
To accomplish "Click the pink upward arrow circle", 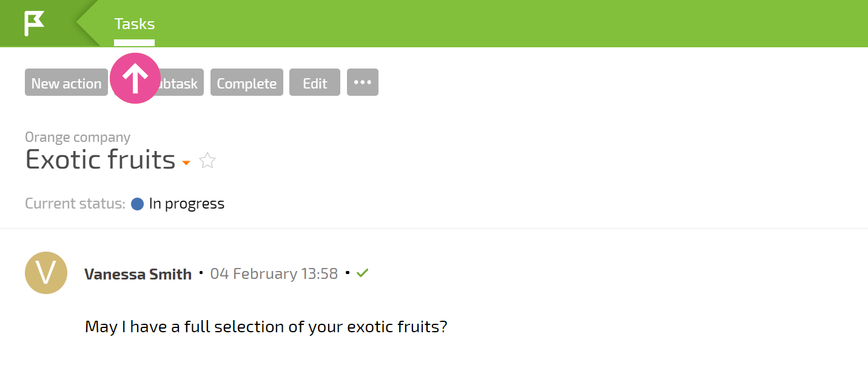I will [135, 78].
